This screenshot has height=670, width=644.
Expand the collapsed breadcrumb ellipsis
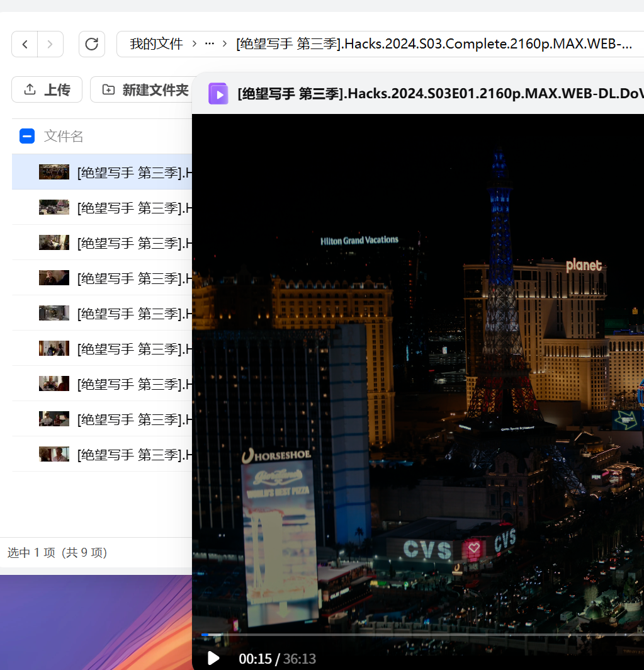[210, 44]
